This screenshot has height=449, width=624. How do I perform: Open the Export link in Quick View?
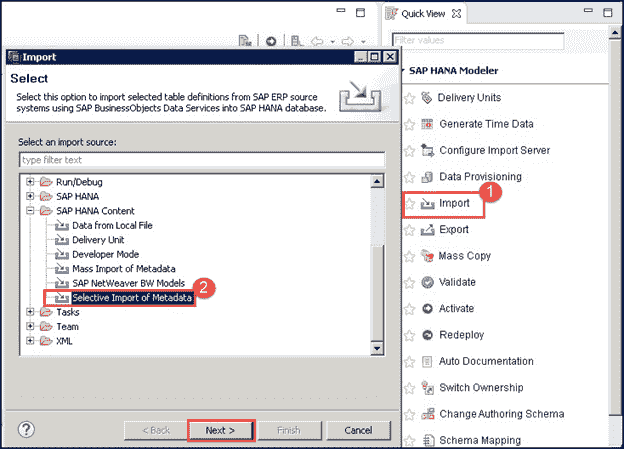tap(454, 230)
